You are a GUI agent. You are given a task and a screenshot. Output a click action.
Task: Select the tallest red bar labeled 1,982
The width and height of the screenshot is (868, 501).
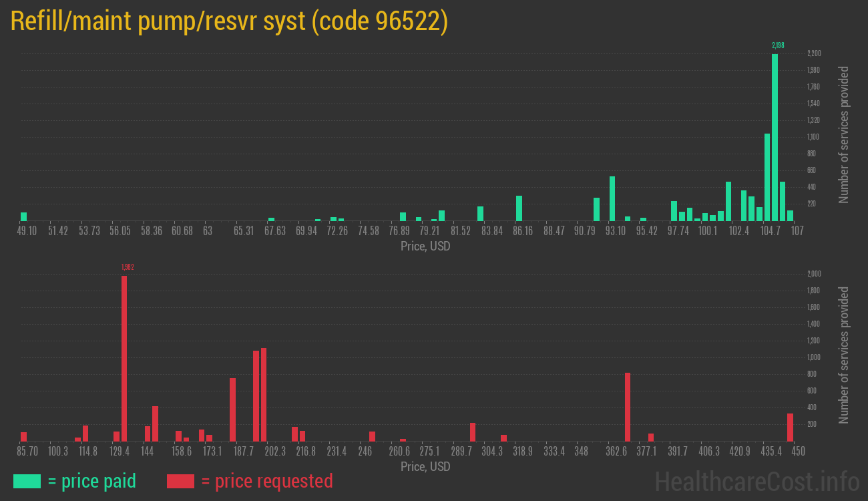point(124,358)
